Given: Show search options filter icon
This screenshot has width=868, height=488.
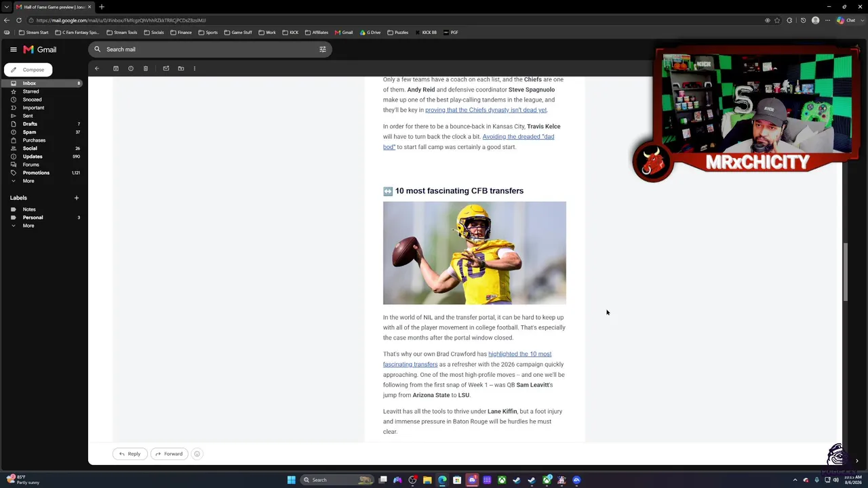Looking at the screenshot, I should point(323,49).
